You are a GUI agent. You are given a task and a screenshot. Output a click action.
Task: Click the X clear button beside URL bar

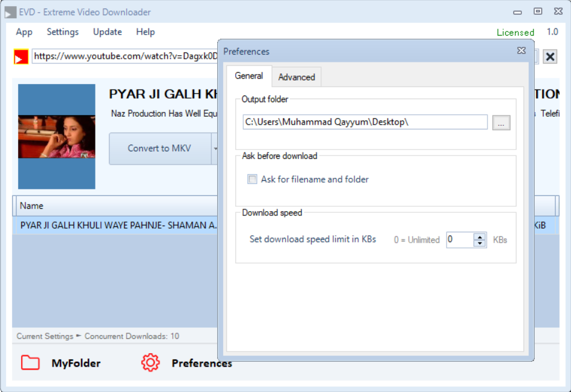550,56
